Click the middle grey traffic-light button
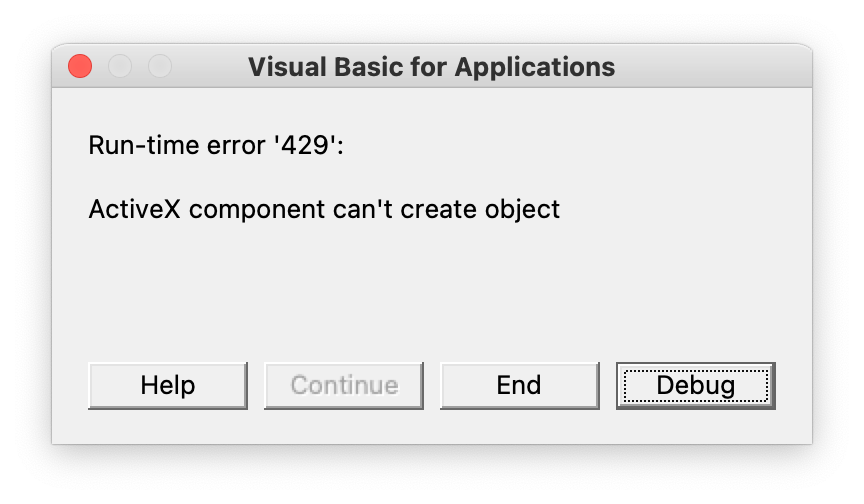This screenshot has height=504, width=864. pyautogui.click(x=120, y=67)
